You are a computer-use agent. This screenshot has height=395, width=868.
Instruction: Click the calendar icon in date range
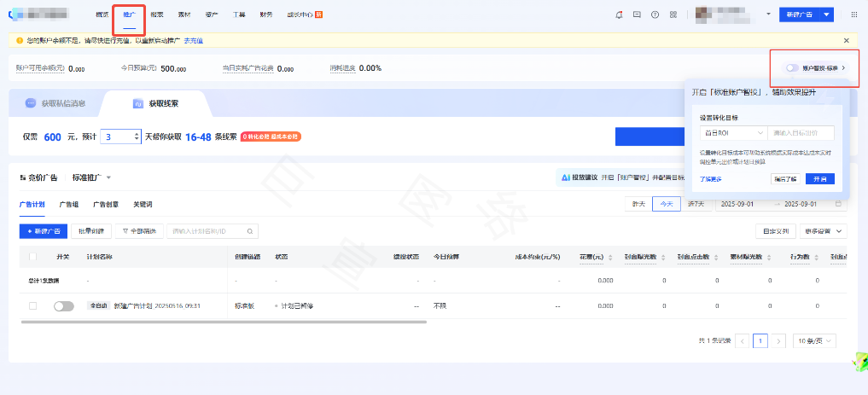pyautogui.click(x=838, y=204)
